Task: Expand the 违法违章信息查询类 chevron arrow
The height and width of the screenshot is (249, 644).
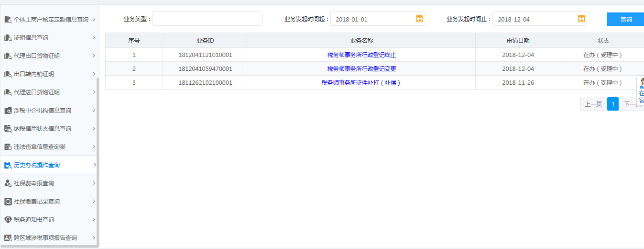Action: (x=94, y=147)
